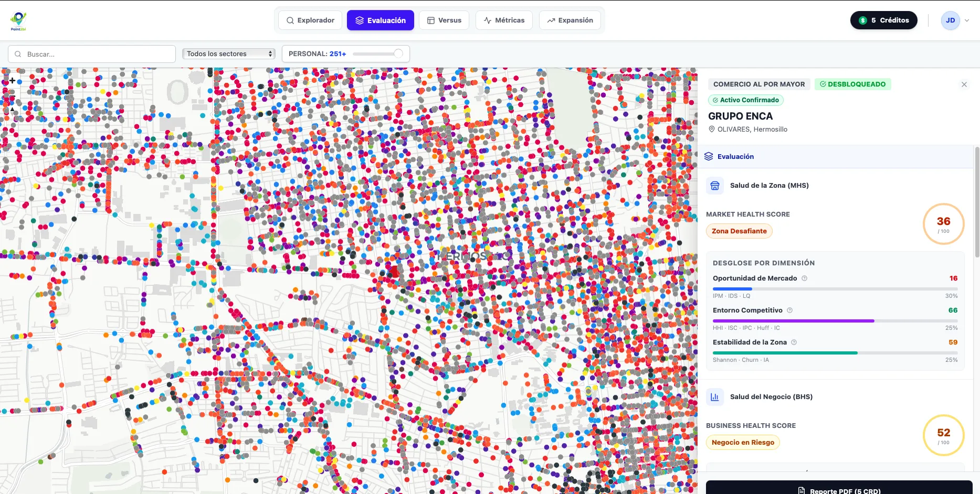Switch to the Explorador tab
The width and height of the screenshot is (980, 494).
[x=310, y=20]
